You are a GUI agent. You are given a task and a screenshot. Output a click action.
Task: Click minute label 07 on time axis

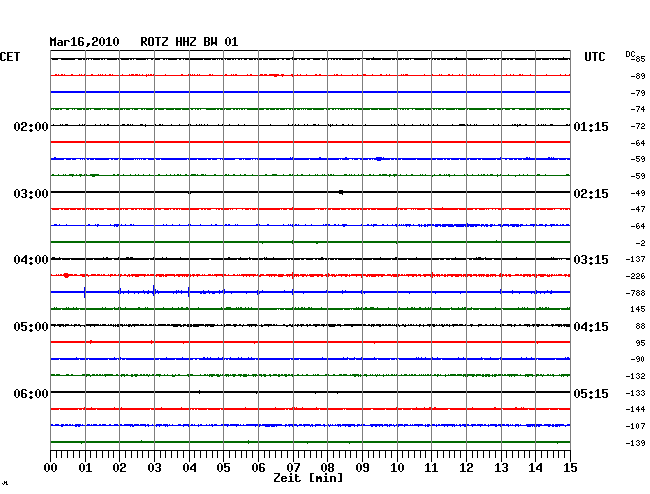click(x=293, y=468)
